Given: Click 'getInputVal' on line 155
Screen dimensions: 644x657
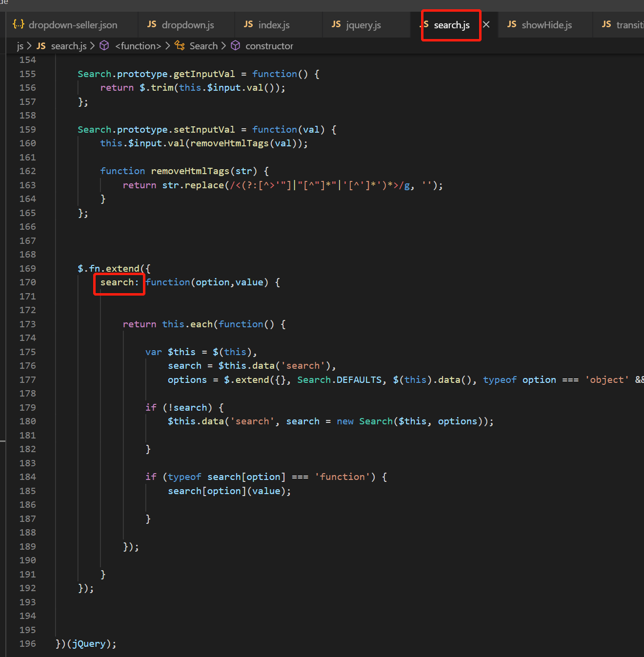Looking at the screenshot, I should click(x=204, y=74).
